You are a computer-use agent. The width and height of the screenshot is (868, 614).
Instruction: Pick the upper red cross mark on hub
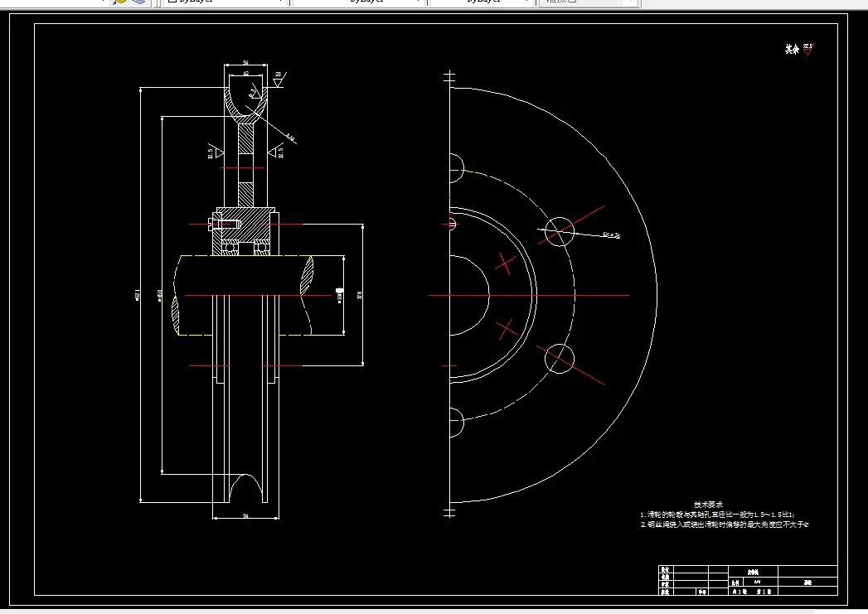tap(506, 263)
